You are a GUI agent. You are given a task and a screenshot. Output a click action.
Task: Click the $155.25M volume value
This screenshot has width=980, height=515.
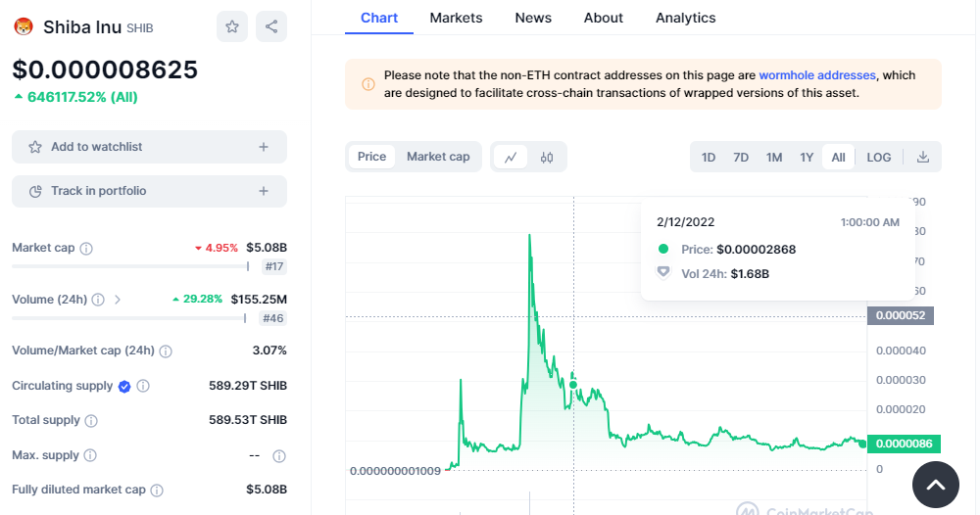pos(259,299)
